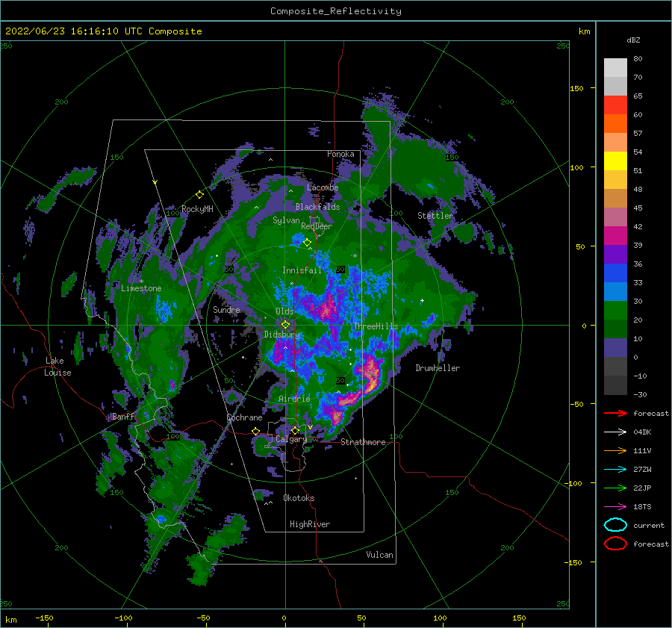Image resolution: width=672 pixels, height=628 pixels.
Task: Click the Strathmore label
Action: [x=363, y=442]
